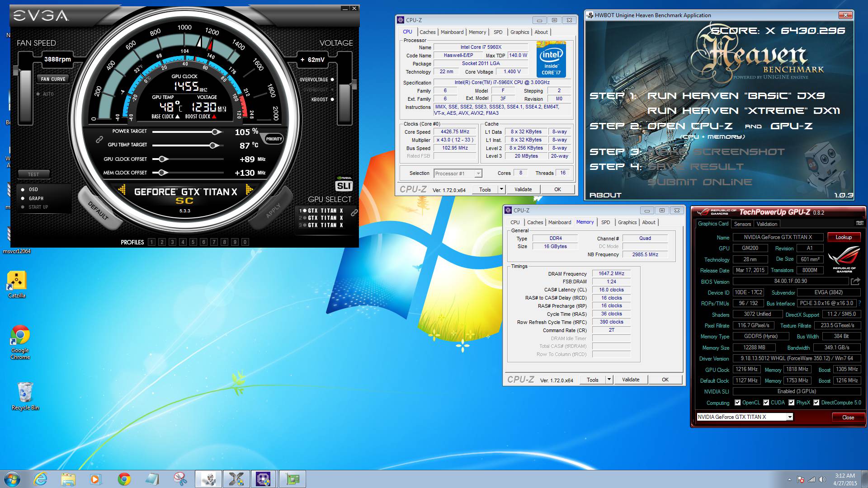The width and height of the screenshot is (868, 488).
Task: Select GPU 2 GTX Titan X in GPU Select
Action: coord(321,218)
